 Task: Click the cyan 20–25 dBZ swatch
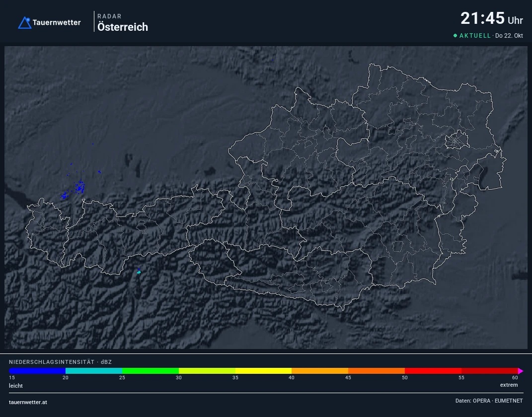click(94, 371)
